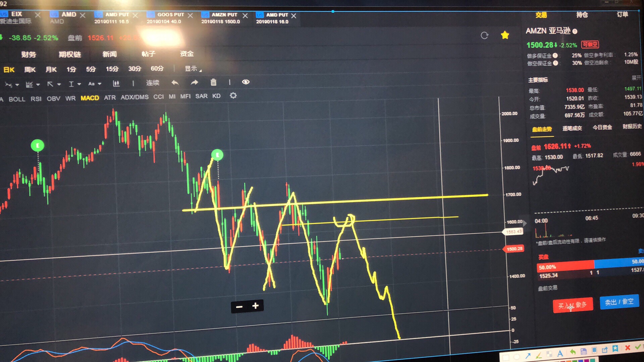Viewport: 644px width, 362px height.
Task: Enable the KD indicator
Action: (216, 96)
